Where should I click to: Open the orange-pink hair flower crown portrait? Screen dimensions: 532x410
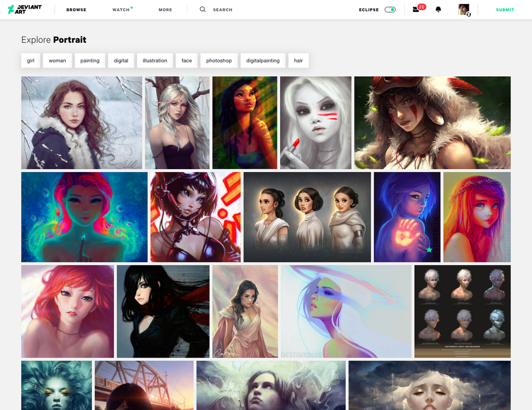477,217
